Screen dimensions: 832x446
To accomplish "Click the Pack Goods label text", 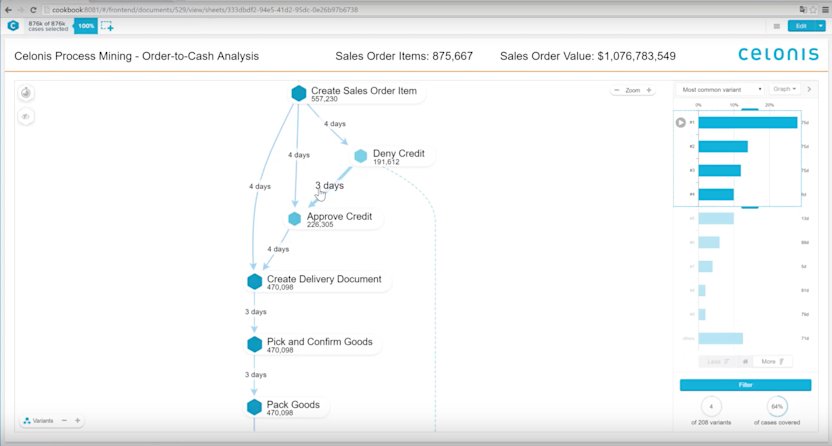I will coord(293,405).
